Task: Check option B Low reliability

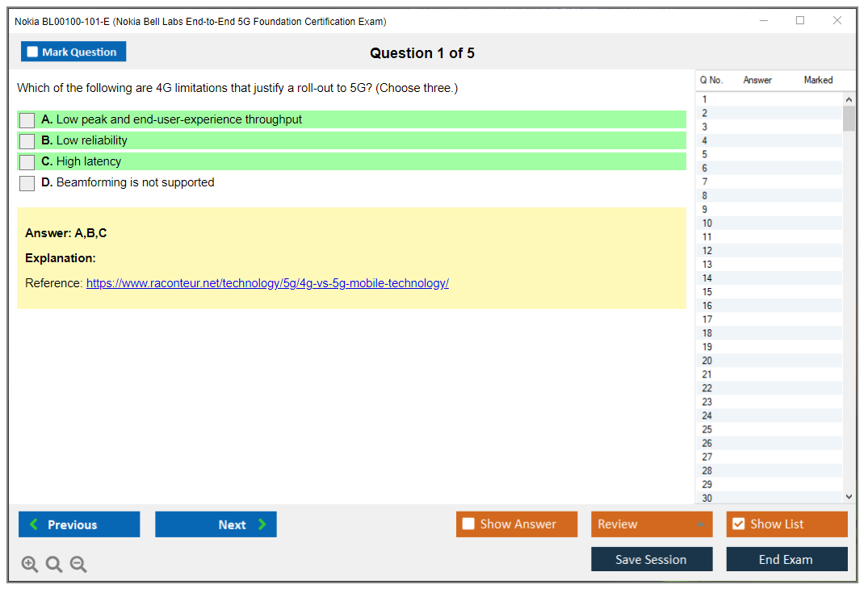Action: coord(27,141)
